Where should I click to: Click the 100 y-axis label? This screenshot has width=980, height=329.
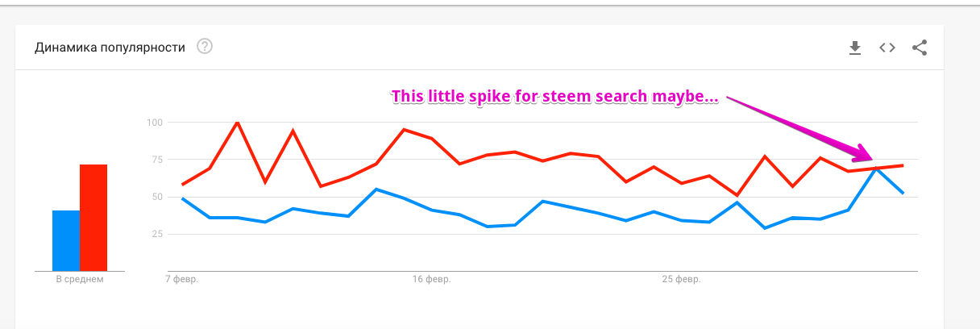pos(155,123)
